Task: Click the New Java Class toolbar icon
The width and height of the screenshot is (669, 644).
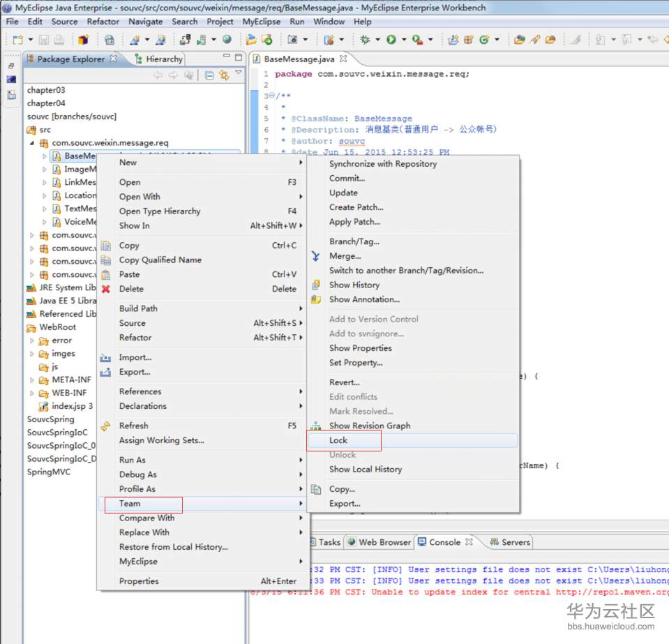Action: tap(483, 40)
